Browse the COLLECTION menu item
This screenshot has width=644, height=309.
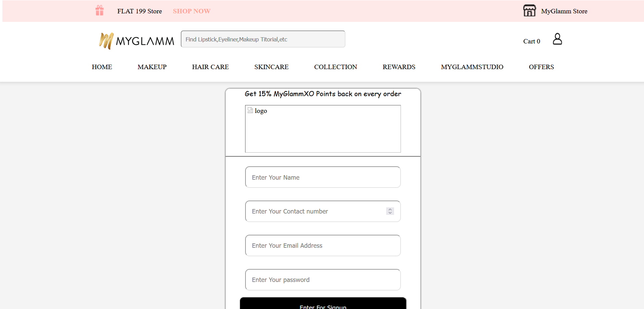[x=336, y=67]
